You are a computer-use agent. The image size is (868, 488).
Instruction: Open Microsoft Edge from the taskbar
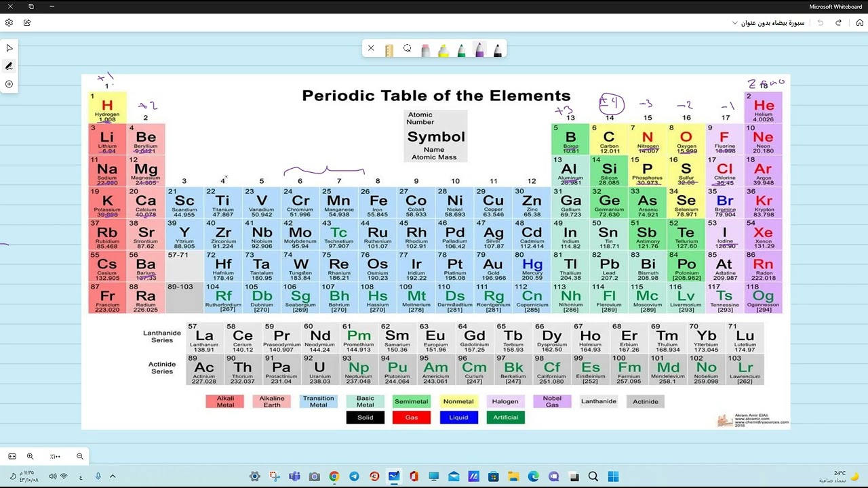534,476
